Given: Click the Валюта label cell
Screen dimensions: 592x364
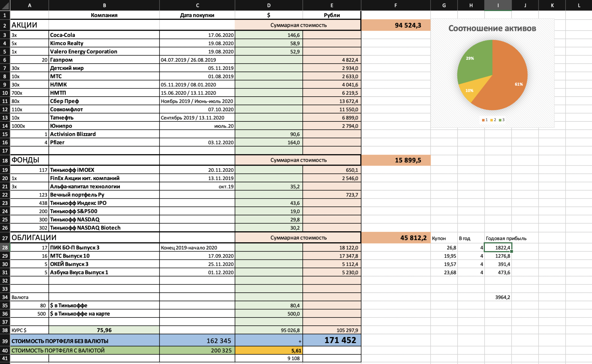Looking at the screenshot, I should 29,297.
